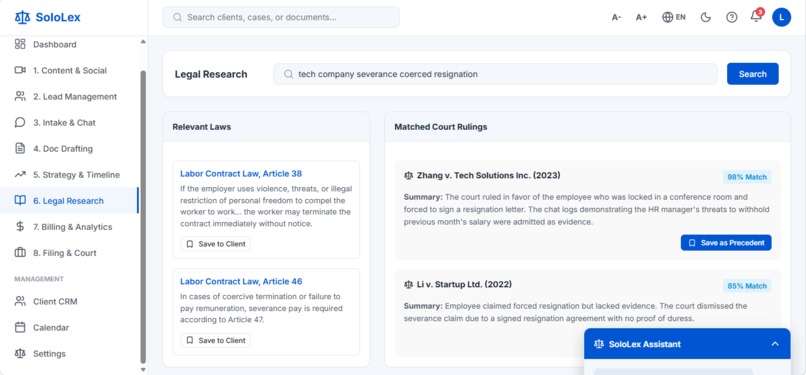Click the SoloLex Assistant header title
806x375 pixels.
click(645, 344)
